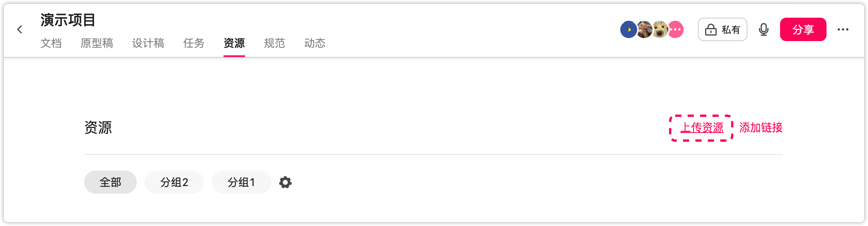This screenshot has width=868, height=226.
Task: Click the 上传资源 link
Action: 702,128
